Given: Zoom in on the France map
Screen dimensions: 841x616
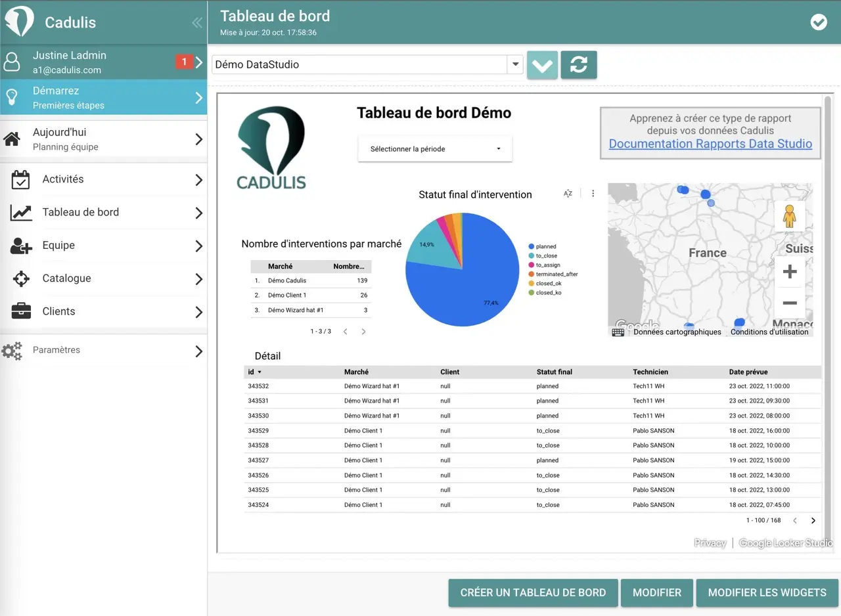Looking at the screenshot, I should (x=790, y=272).
